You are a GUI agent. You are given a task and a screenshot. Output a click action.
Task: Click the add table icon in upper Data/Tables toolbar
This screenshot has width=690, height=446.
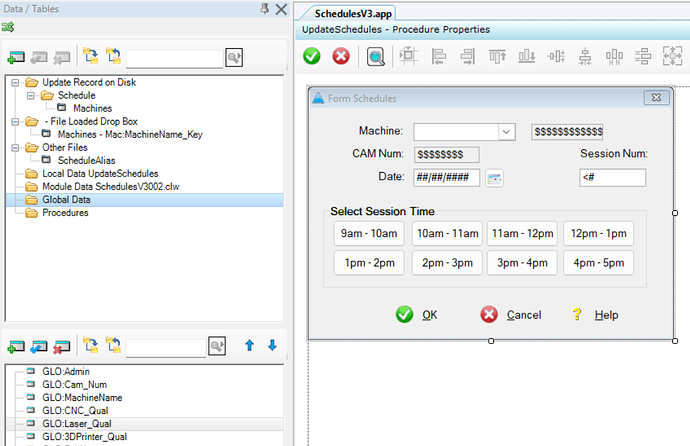click(16, 57)
